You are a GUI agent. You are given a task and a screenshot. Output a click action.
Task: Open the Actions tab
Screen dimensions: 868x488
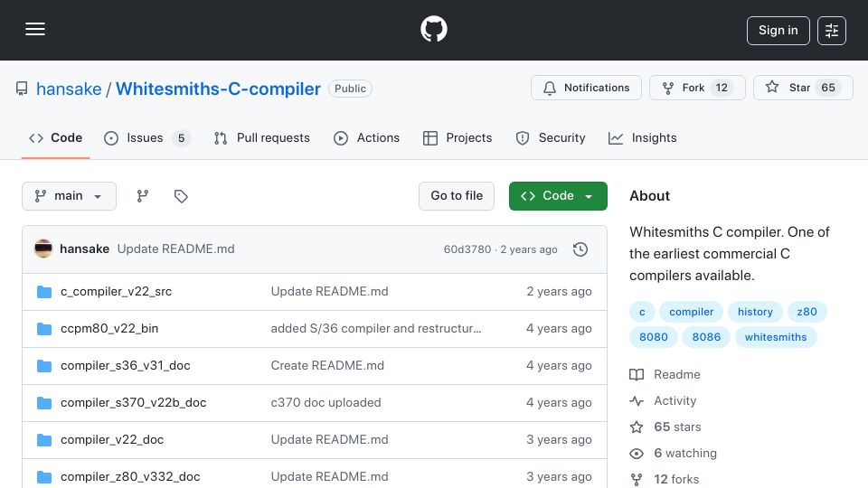click(x=366, y=137)
